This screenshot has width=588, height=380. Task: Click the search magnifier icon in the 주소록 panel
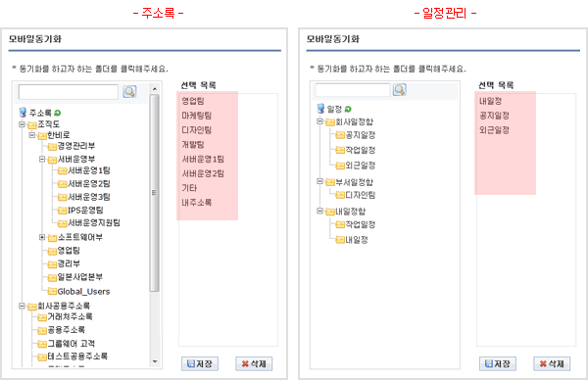pyautogui.click(x=129, y=91)
